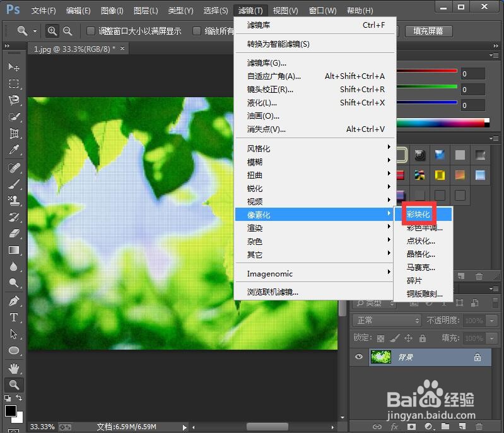Expand Imagenomic filter submenu
The height and width of the screenshot is (433, 504).
point(315,274)
